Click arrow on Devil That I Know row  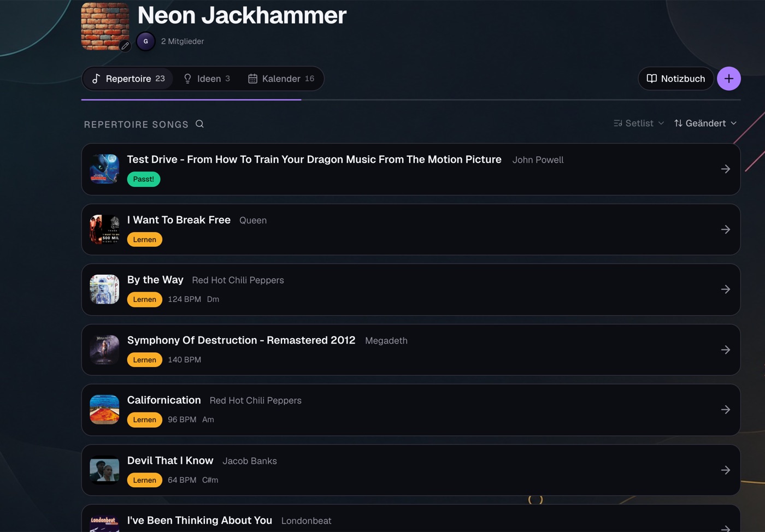pyautogui.click(x=725, y=470)
